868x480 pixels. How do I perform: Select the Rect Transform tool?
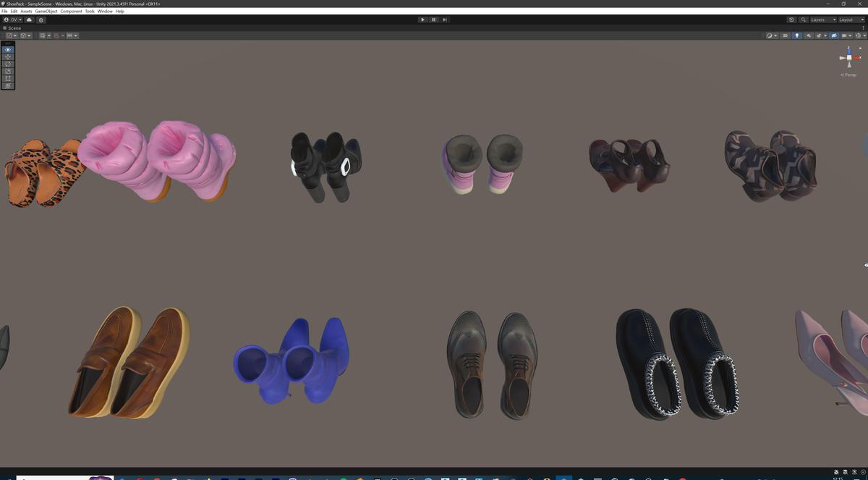coord(7,78)
